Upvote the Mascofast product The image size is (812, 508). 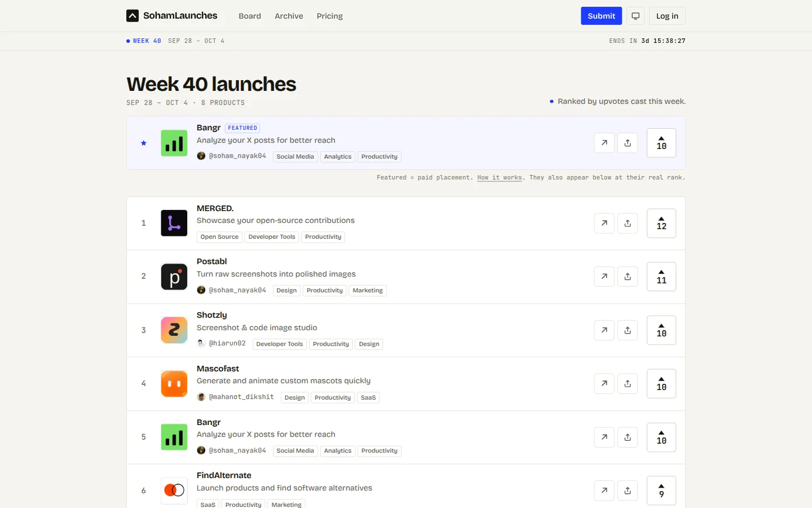tap(661, 384)
